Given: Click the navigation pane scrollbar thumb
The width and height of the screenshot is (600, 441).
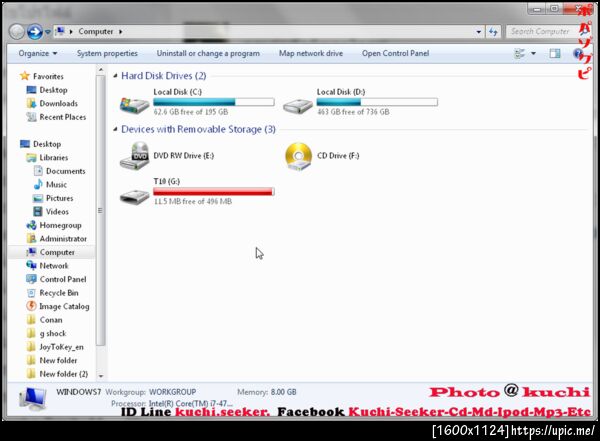Looking at the screenshot, I should click(101, 211).
